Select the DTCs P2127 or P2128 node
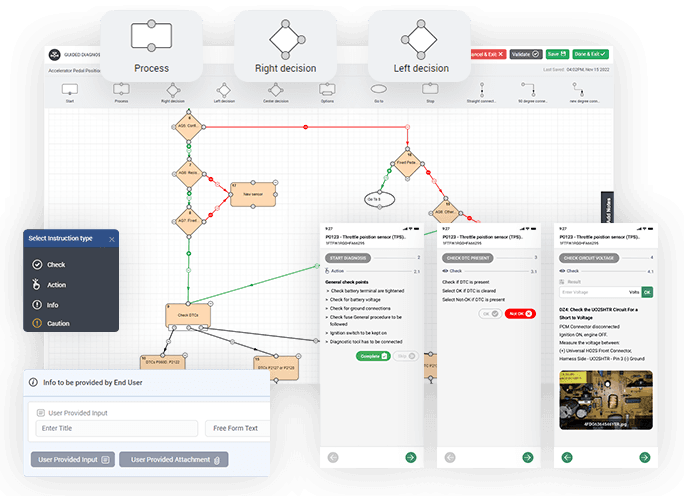 click(x=276, y=368)
